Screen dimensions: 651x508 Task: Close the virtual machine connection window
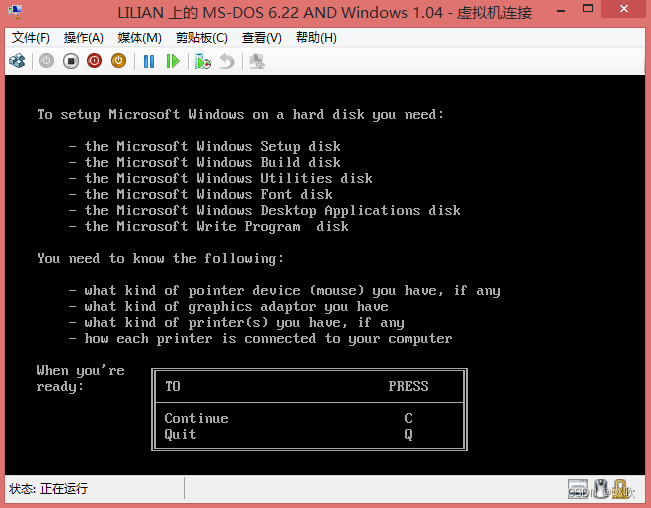point(624,9)
